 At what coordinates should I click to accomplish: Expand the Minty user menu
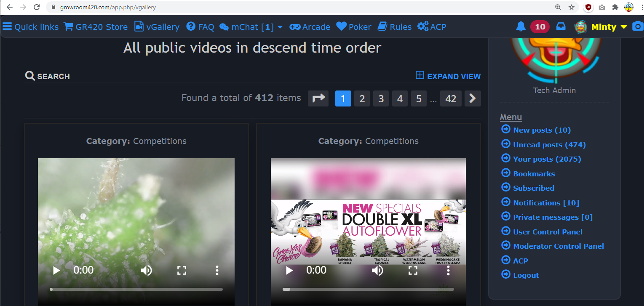point(624,27)
